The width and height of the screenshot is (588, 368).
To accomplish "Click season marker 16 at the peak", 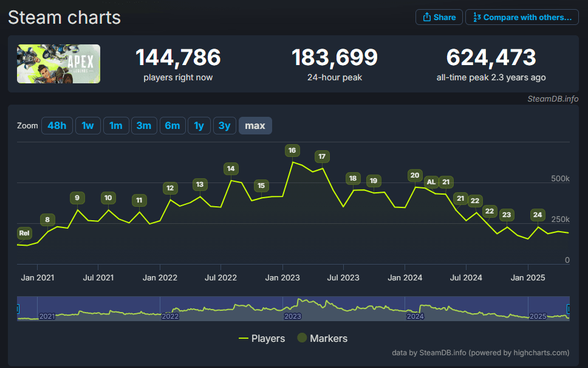I will click(x=292, y=151).
